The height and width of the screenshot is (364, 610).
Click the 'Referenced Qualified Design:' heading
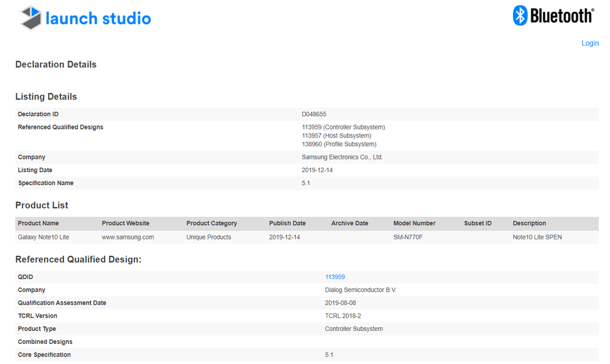click(x=78, y=260)
